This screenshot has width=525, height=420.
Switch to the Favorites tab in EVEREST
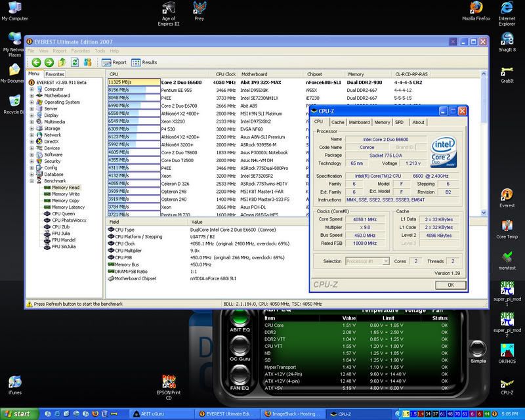[x=54, y=74]
